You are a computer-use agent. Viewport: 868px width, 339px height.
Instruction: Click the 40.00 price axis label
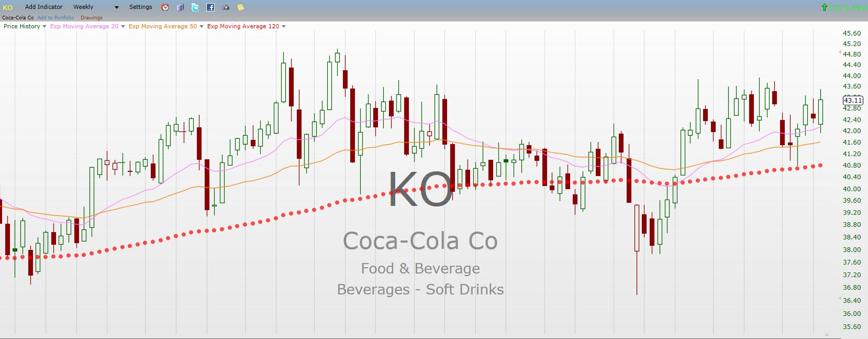coord(852,189)
